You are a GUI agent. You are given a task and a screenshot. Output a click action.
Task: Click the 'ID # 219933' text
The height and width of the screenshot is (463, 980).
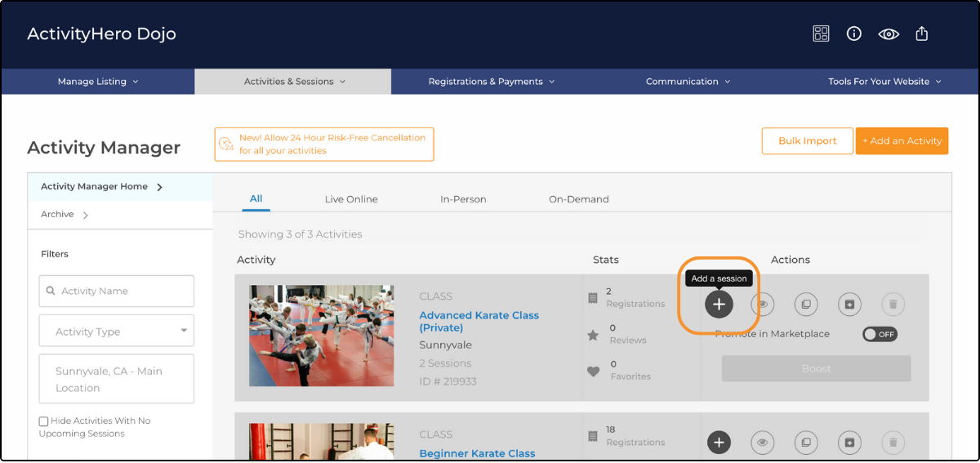click(448, 381)
